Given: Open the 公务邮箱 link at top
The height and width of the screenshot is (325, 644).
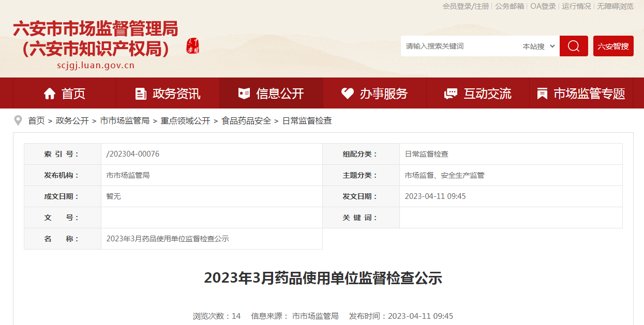Looking at the screenshot, I should click(x=510, y=6).
